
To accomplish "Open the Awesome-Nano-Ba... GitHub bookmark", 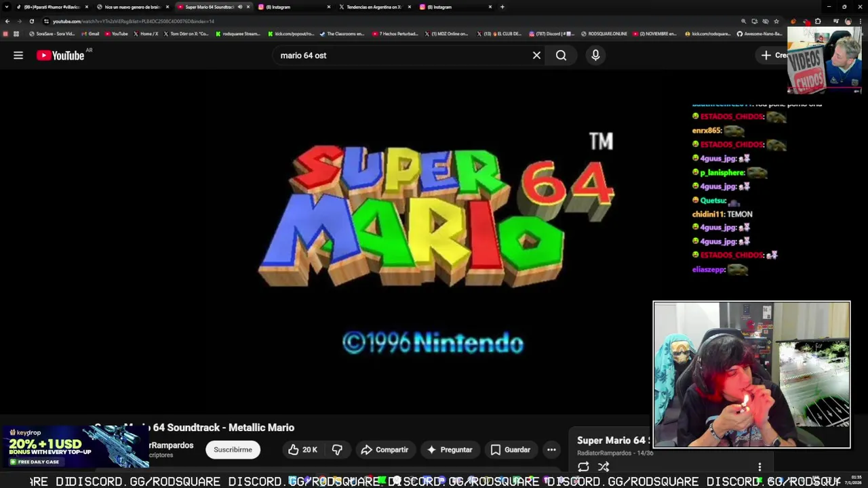I will coord(759,34).
